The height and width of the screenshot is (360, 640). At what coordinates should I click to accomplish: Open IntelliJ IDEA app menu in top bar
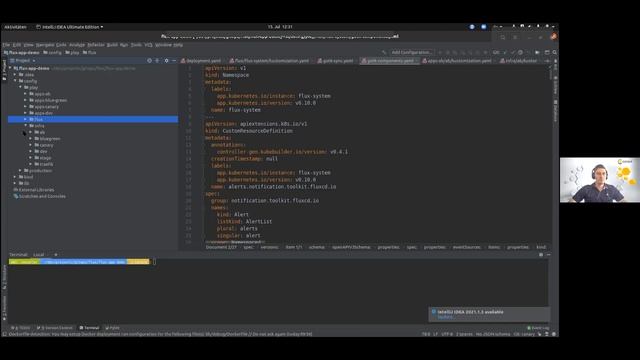69,27
